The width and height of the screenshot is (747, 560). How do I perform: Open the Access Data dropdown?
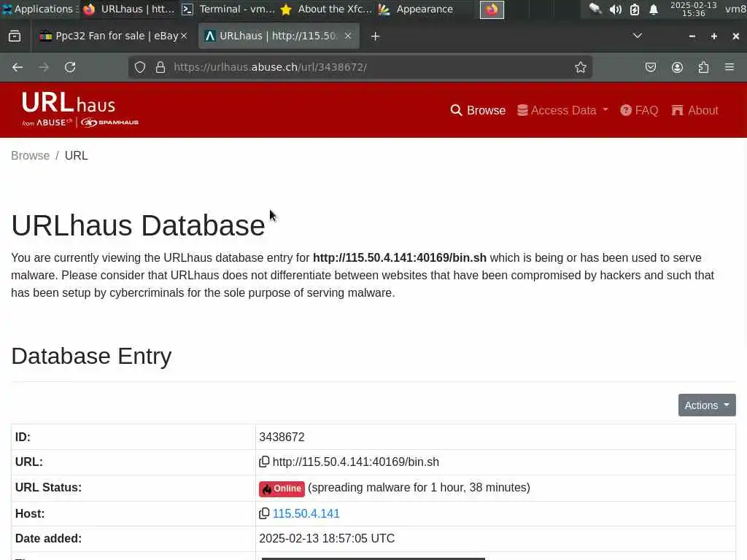(562, 111)
